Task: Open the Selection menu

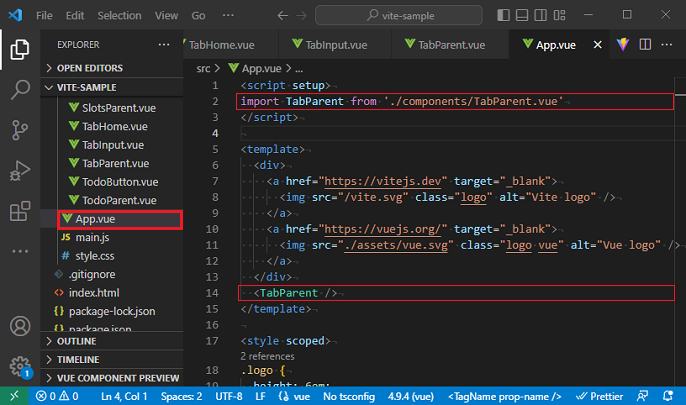Action: point(119,15)
